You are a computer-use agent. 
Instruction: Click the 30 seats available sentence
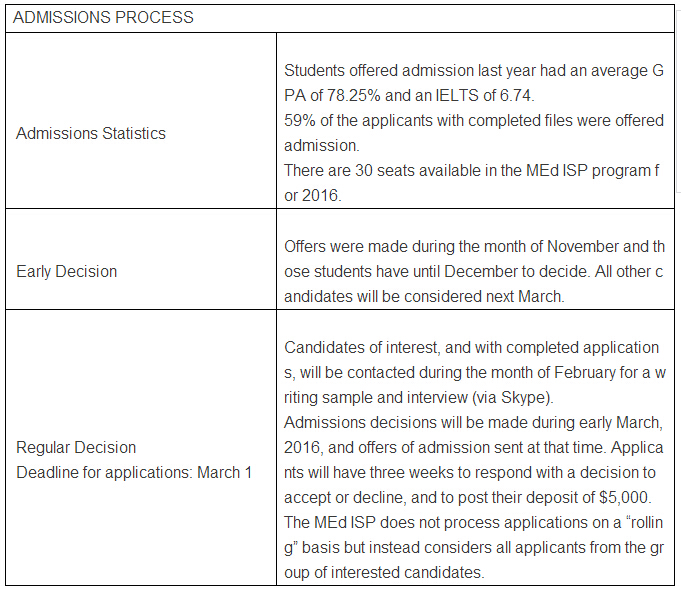[x=472, y=183]
